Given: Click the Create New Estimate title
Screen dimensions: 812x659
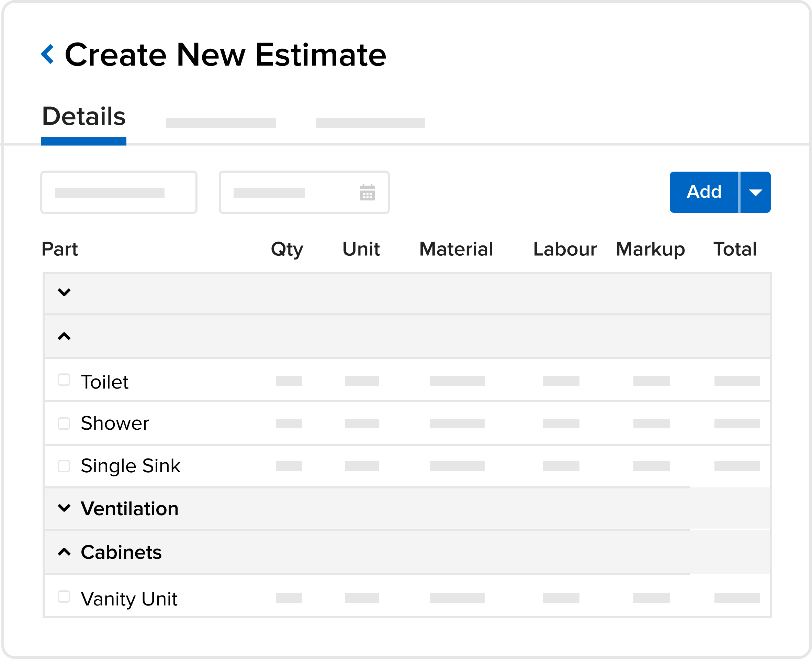Looking at the screenshot, I should (225, 55).
